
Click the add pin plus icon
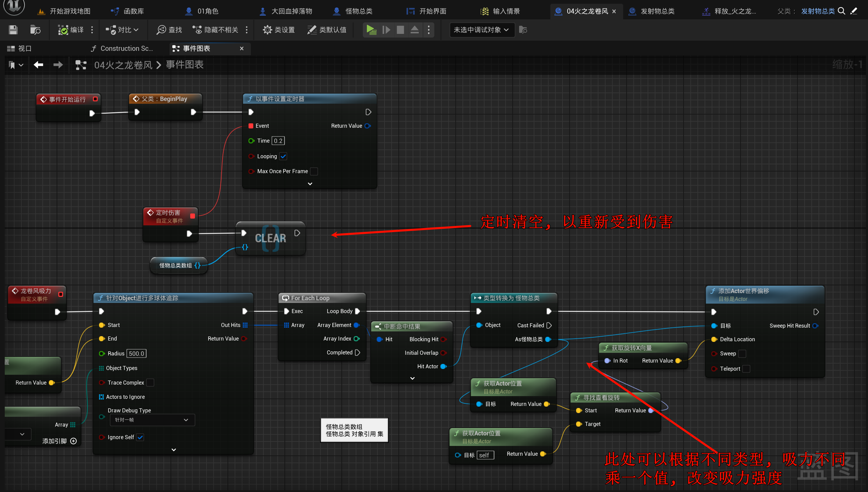click(73, 441)
